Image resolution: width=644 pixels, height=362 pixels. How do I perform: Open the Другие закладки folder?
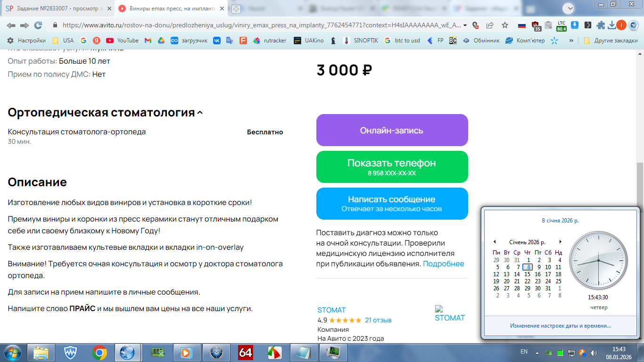pyautogui.click(x=611, y=41)
